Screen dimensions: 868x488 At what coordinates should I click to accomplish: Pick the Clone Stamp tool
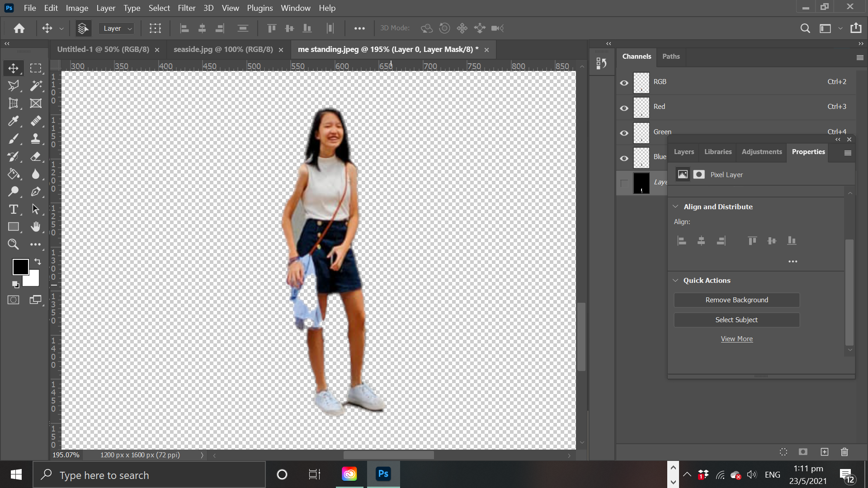[x=36, y=139]
